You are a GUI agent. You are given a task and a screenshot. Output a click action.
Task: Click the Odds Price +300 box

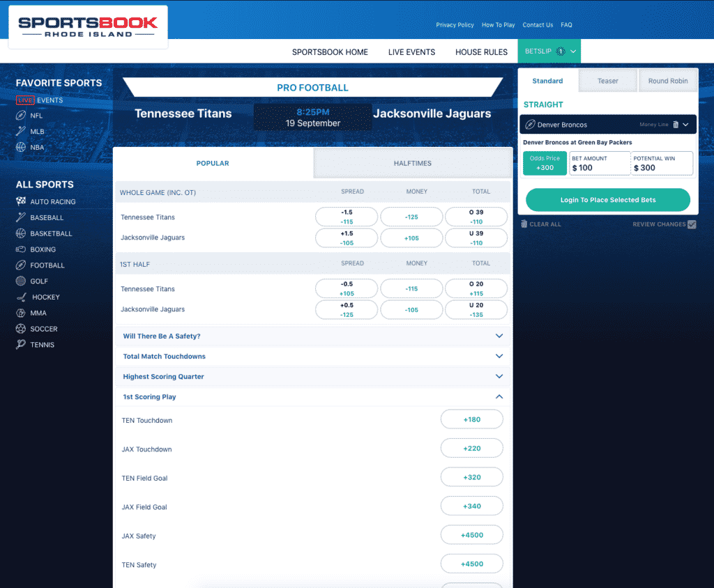click(545, 164)
